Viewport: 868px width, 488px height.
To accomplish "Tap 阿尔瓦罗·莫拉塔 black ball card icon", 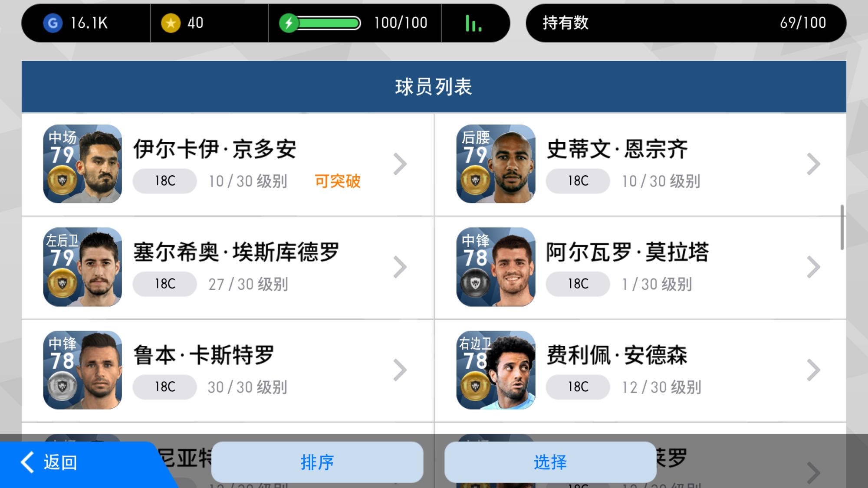I will 475,283.
